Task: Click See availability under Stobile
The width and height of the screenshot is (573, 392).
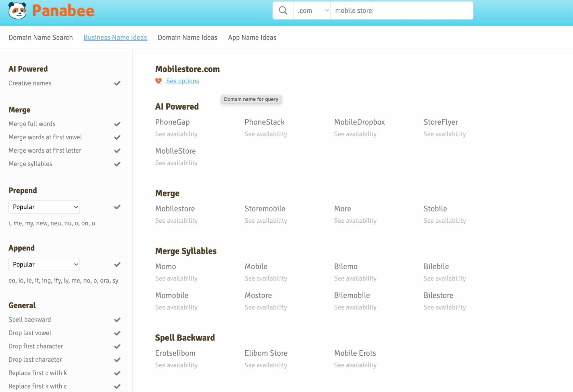Action: point(445,221)
